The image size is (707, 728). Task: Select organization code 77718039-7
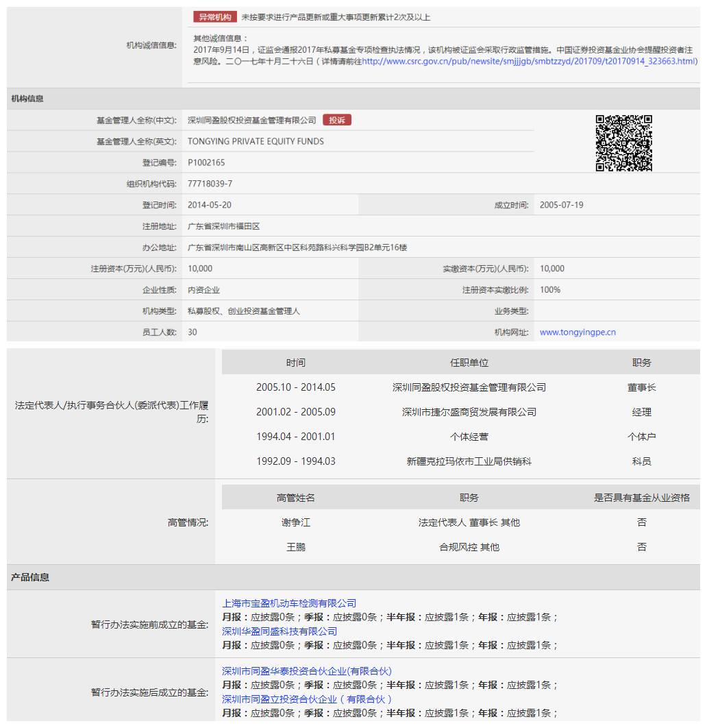pyautogui.click(x=210, y=184)
